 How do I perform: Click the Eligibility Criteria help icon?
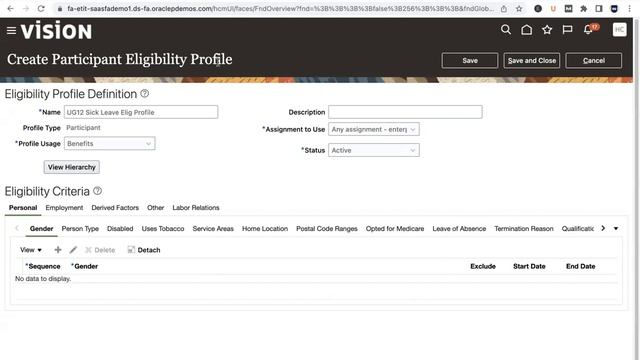(98, 191)
